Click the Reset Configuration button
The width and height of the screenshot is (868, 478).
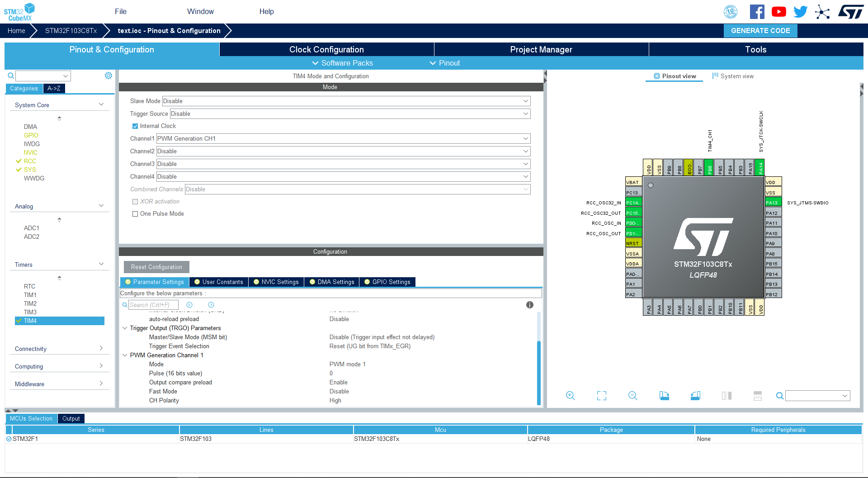coord(156,267)
